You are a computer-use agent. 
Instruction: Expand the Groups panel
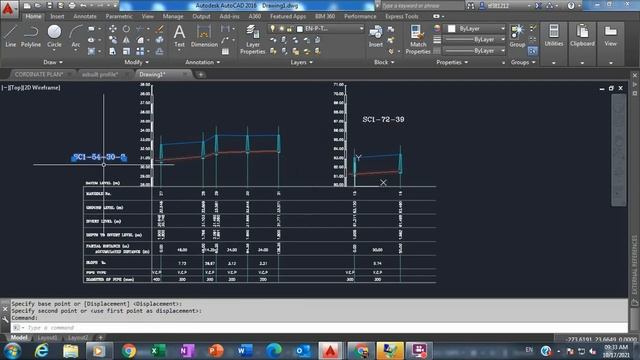point(523,62)
